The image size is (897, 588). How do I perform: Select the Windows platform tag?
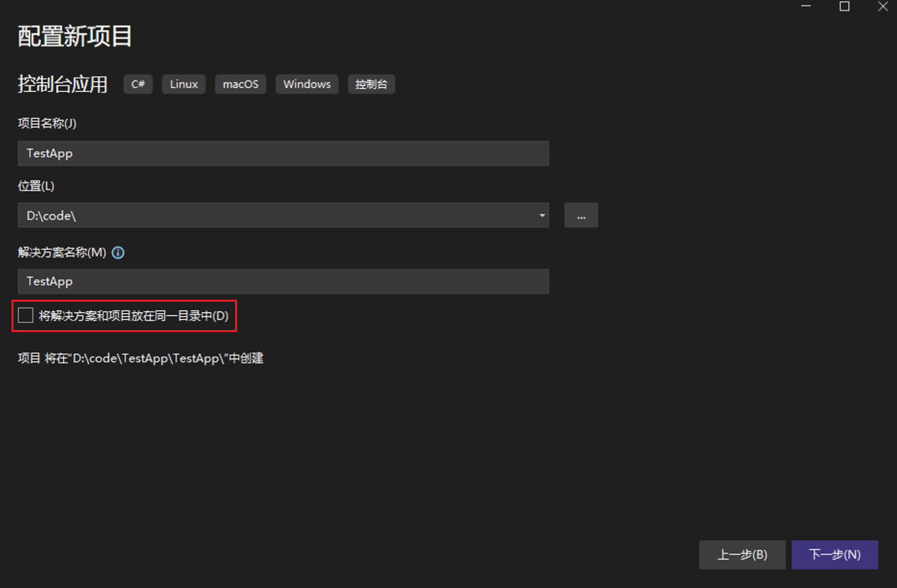[307, 84]
